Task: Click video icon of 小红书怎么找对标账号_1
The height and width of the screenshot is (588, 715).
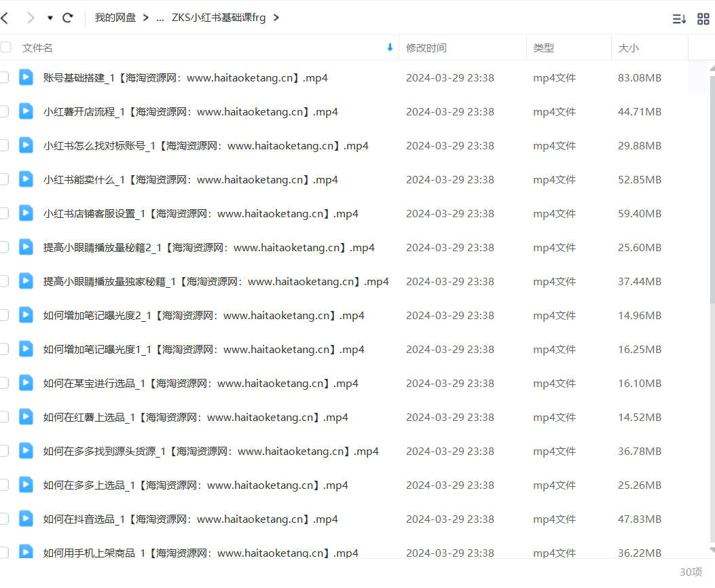Action: 26,145
